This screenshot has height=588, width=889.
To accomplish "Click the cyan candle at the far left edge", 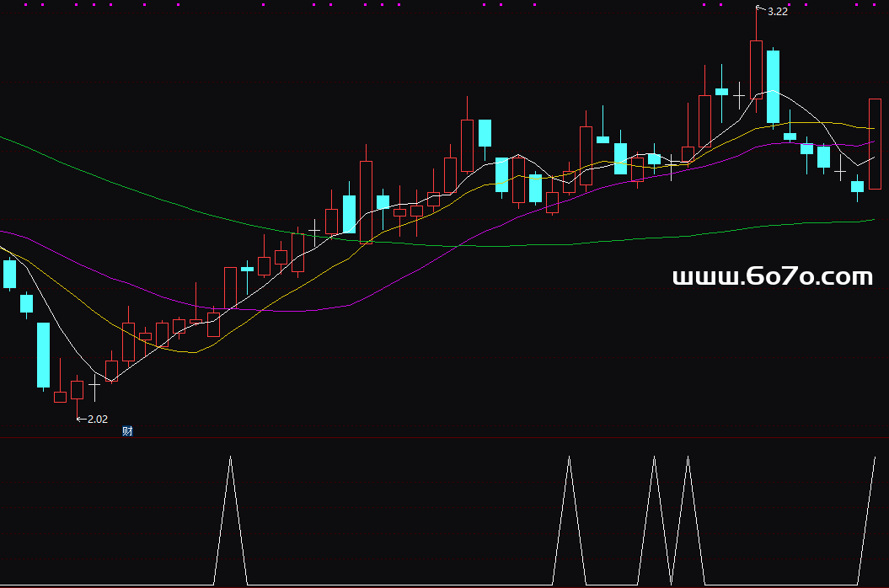I will point(10,274).
